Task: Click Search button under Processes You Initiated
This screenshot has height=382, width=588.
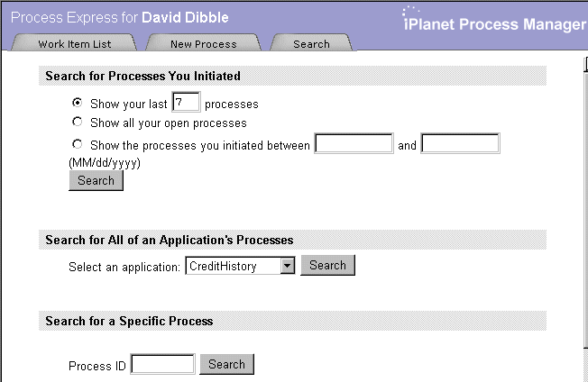Action: point(96,180)
